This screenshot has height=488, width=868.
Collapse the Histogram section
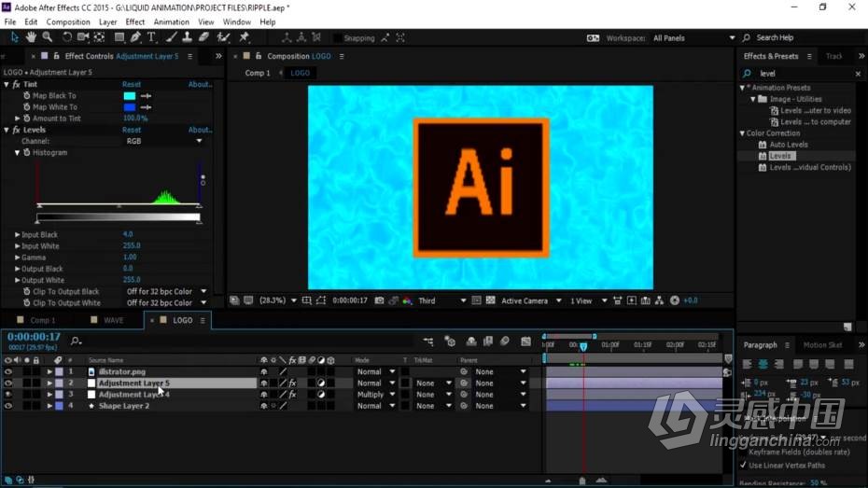17,153
